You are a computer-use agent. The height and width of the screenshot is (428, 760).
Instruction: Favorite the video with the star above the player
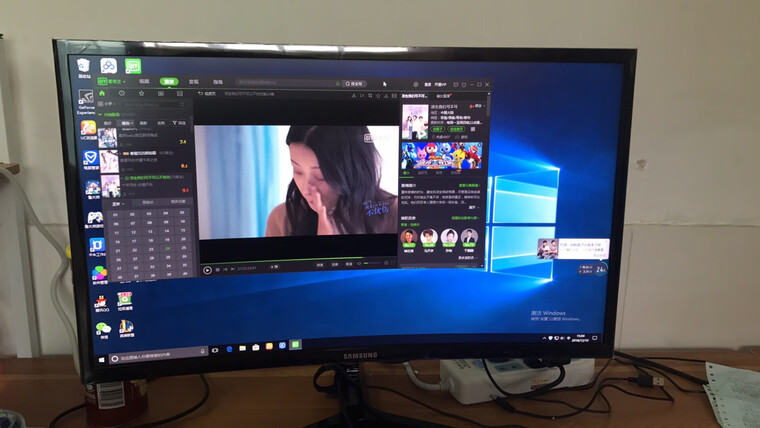click(x=378, y=96)
